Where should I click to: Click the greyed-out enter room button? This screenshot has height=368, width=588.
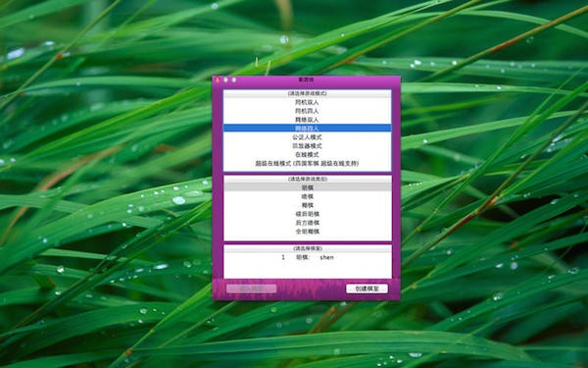click(252, 289)
